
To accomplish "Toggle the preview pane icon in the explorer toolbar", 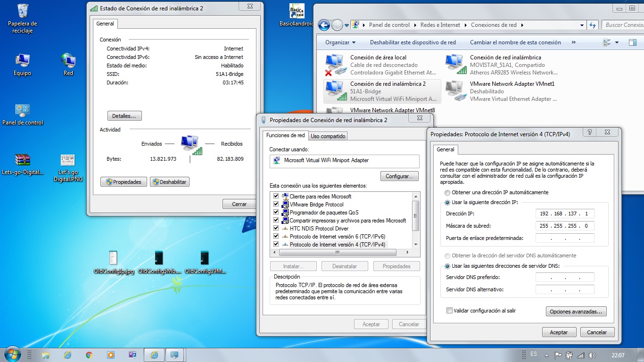I will coord(633,42).
